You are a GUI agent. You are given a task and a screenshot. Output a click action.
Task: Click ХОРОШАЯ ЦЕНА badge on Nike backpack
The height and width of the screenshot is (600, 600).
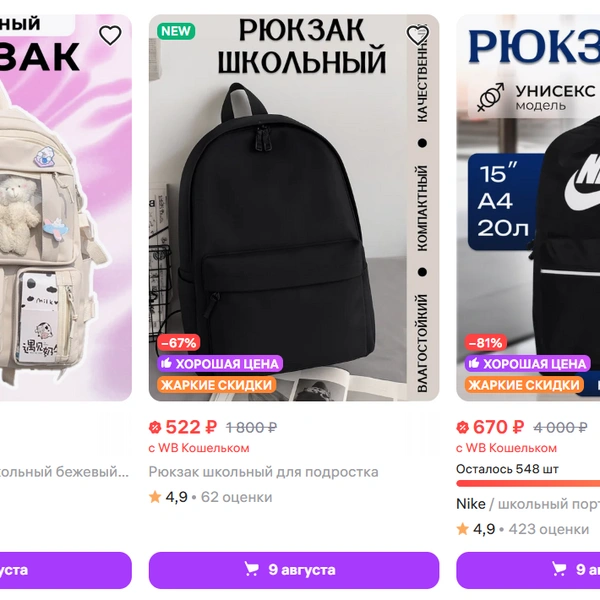pyautogui.click(x=527, y=364)
